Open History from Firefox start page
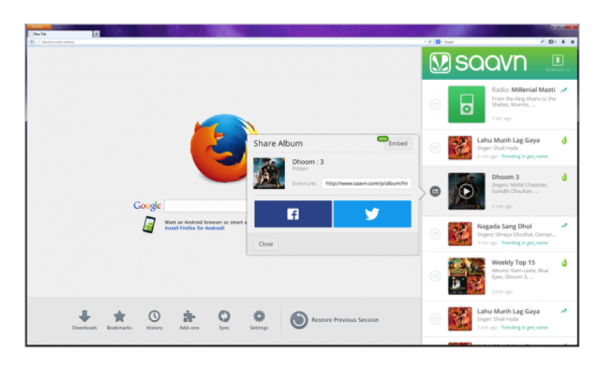This screenshot has height=374, width=600. [154, 320]
